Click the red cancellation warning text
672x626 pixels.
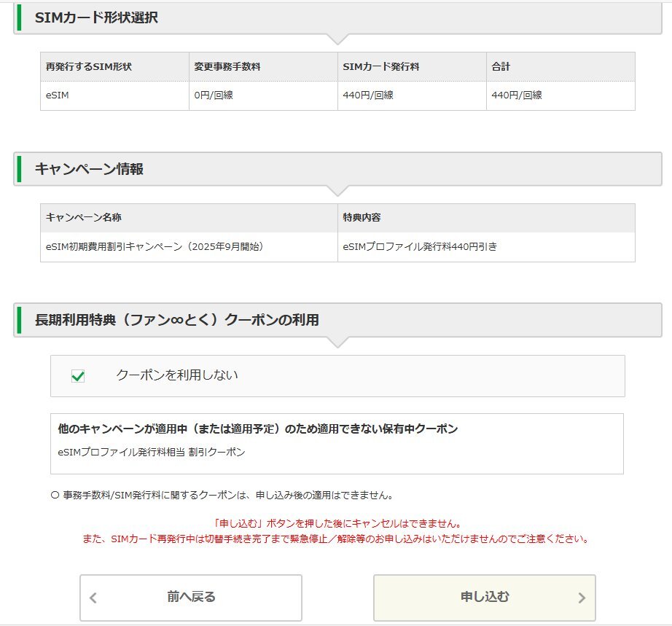pos(337,523)
